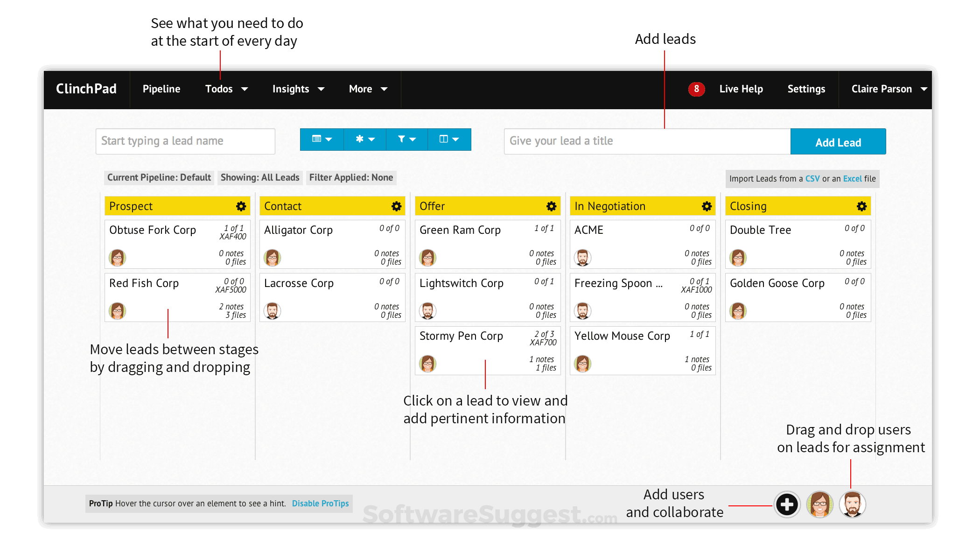Viewport: 980px width, 560px height.
Task: Open the More dropdown menu
Action: 368,89
